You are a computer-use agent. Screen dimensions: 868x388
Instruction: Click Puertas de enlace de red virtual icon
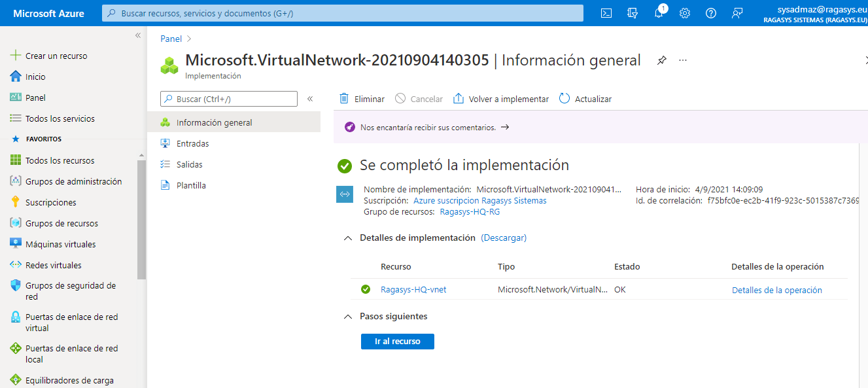point(16,317)
